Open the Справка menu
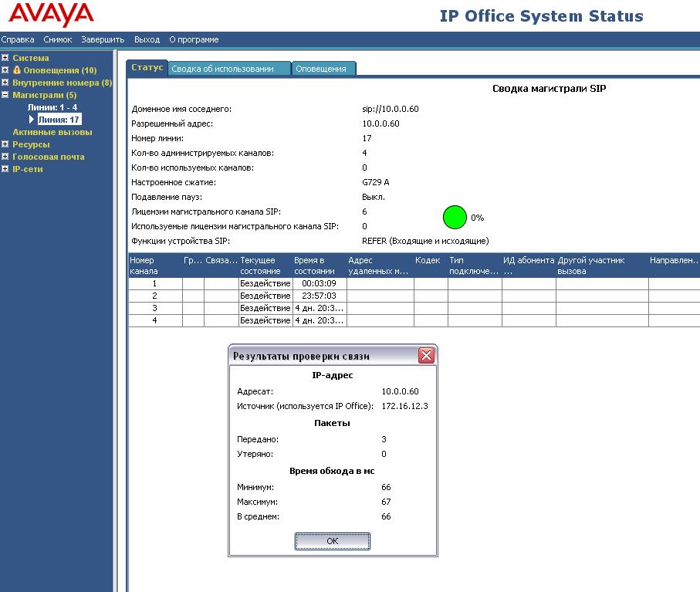Image resolution: width=700 pixels, height=592 pixels. (x=18, y=39)
